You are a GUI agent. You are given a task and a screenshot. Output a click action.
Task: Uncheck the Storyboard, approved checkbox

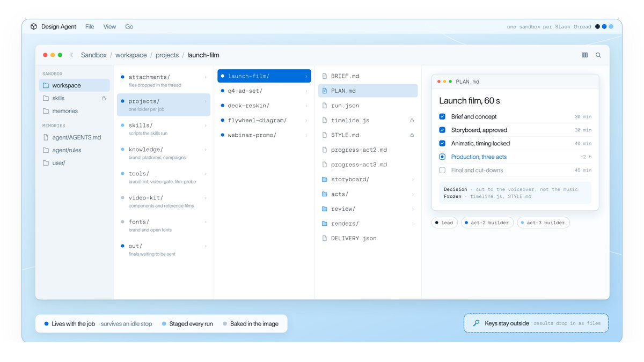[x=442, y=130]
